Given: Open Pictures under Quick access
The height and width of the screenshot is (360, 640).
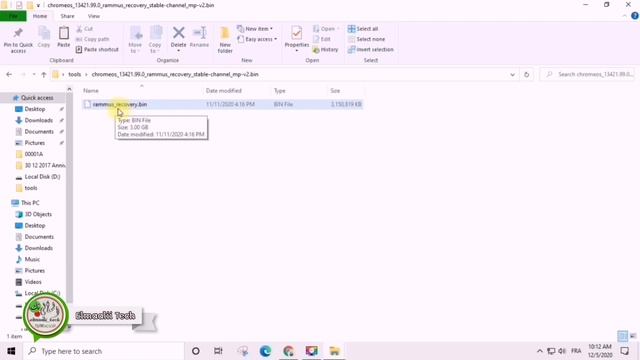Looking at the screenshot, I should click(35, 143).
